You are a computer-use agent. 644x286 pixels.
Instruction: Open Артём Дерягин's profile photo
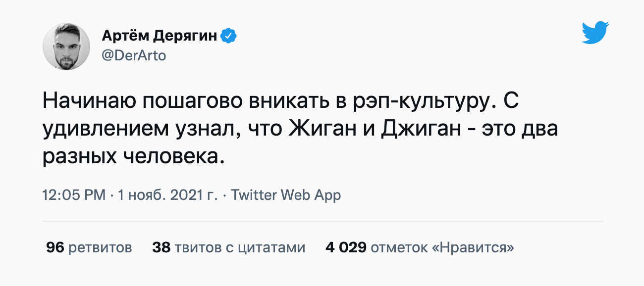point(66,46)
